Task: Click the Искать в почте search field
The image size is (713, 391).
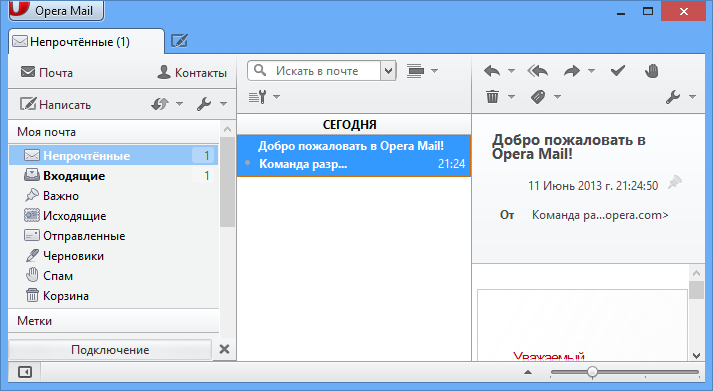Action: pos(314,71)
